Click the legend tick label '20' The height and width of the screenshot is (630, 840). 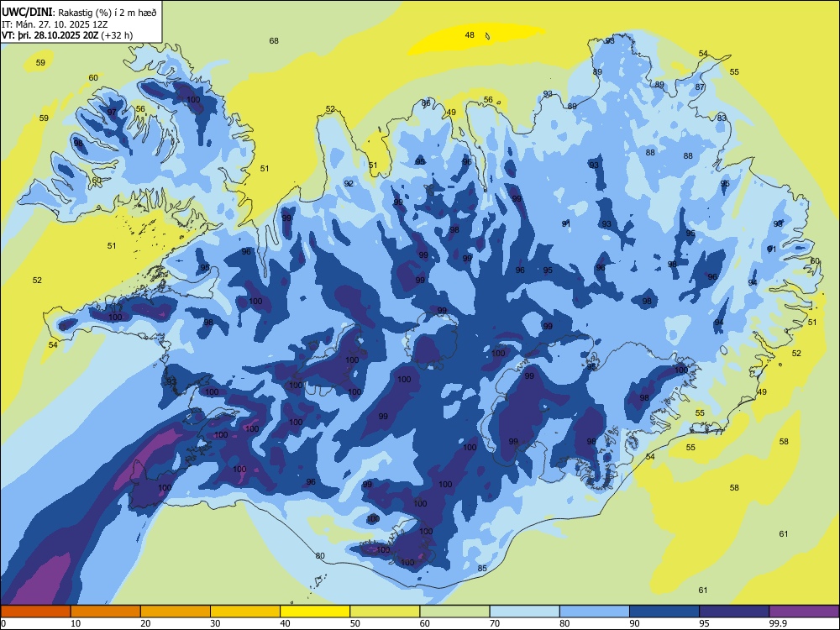point(145,623)
